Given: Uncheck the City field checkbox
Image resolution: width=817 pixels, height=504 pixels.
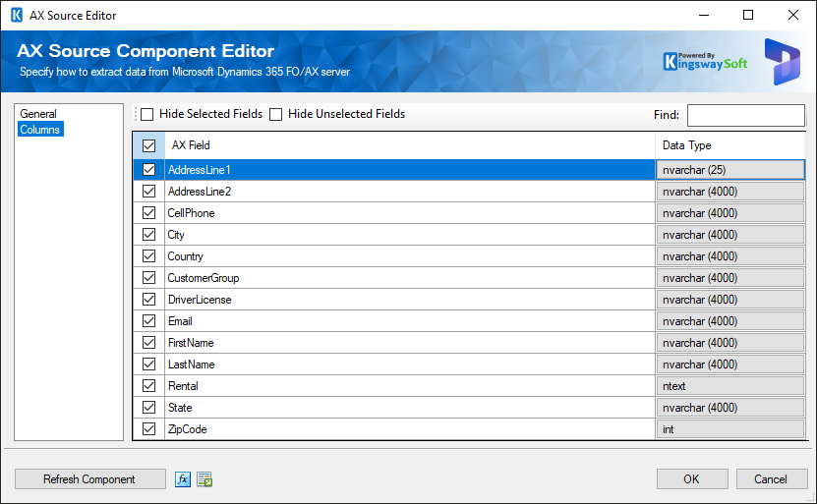Looking at the screenshot, I should pyautogui.click(x=149, y=234).
